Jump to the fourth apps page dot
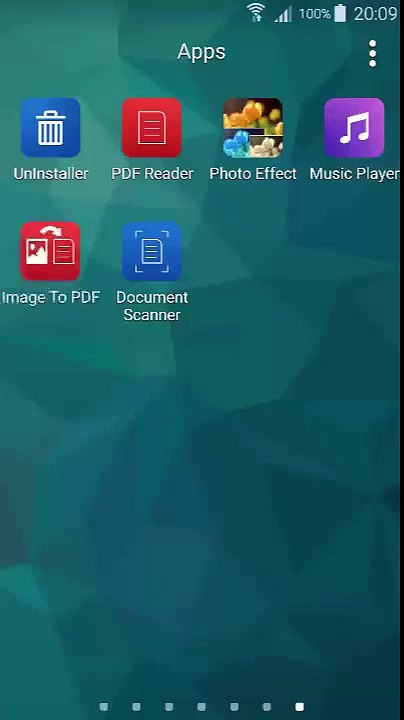The image size is (404, 720). click(x=202, y=706)
